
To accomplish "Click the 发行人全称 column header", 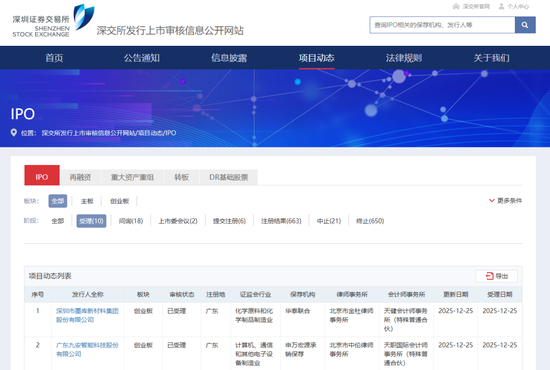I will click(88, 294).
